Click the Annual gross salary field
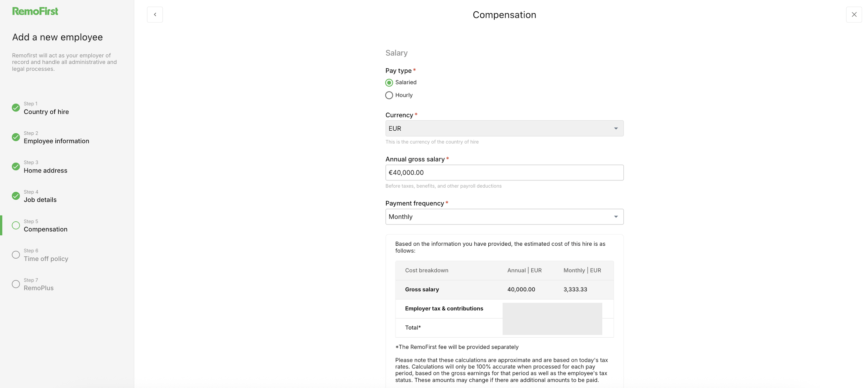The image size is (868, 388). pos(504,172)
